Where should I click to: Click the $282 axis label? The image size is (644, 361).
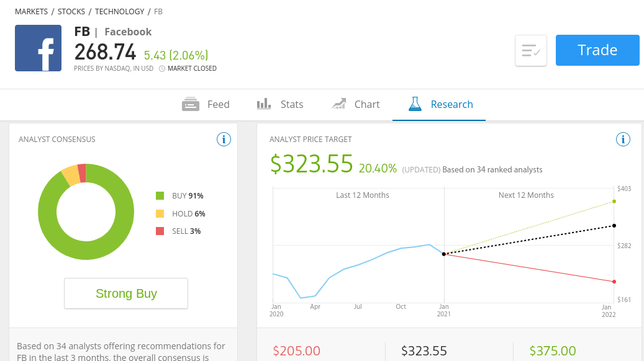click(x=624, y=246)
